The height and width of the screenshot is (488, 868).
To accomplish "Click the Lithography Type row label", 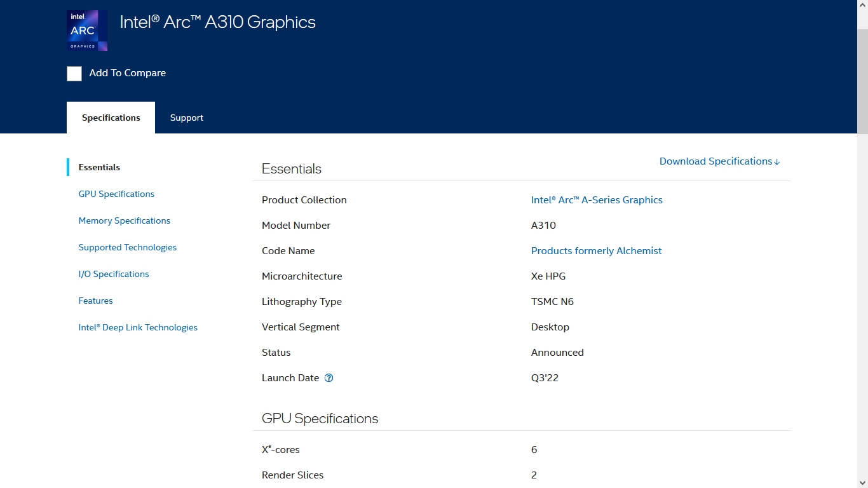I will point(302,302).
